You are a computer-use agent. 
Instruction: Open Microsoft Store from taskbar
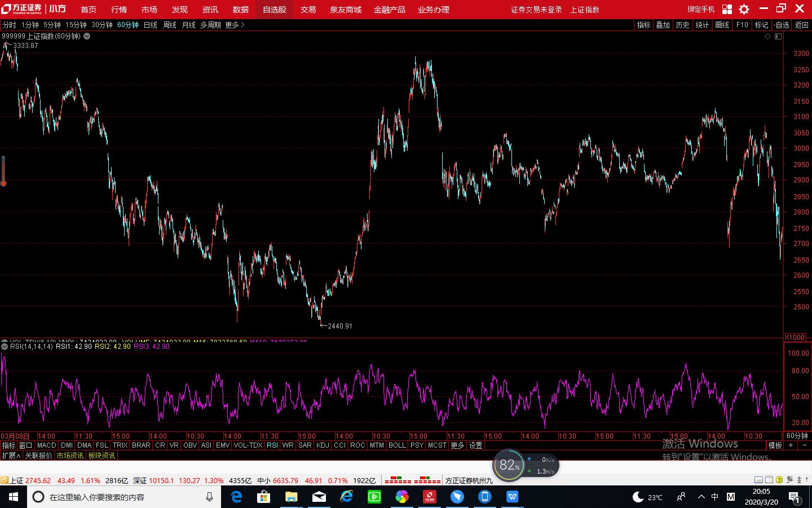[263, 497]
